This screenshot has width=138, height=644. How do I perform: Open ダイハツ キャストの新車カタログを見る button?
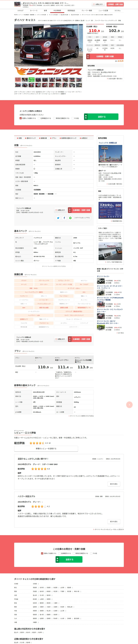pyautogui.click(x=54, y=267)
